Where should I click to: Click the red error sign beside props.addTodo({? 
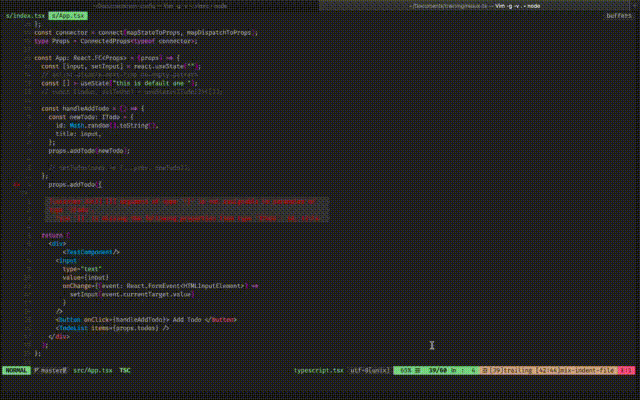coord(16,184)
